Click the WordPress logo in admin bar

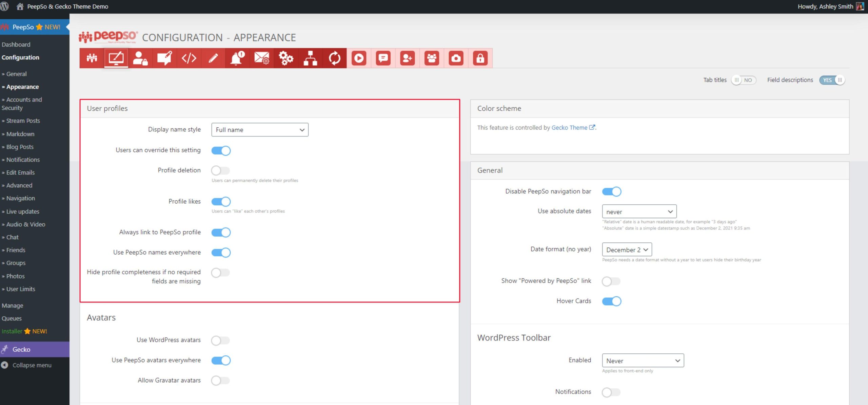tap(4, 6)
